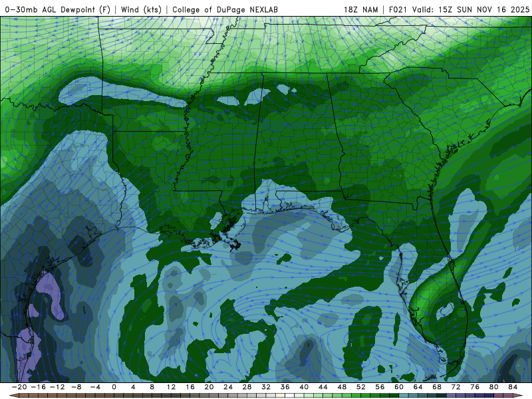Click the 48 scale label
532x399 pixels.
pyautogui.click(x=342, y=387)
